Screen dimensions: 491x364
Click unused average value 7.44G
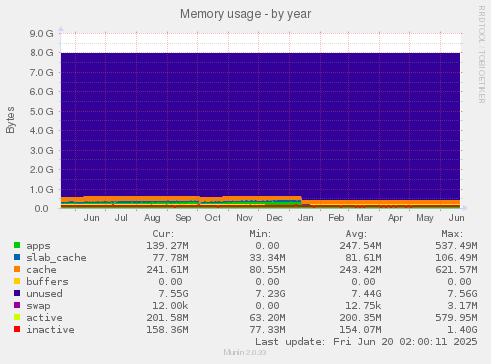point(366,294)
